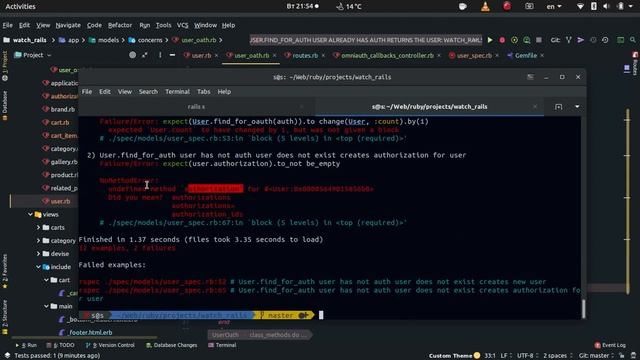This screenshot has height=360, width=640.
Task: Open Routes side panel icon
Action: tap(635, 65)
